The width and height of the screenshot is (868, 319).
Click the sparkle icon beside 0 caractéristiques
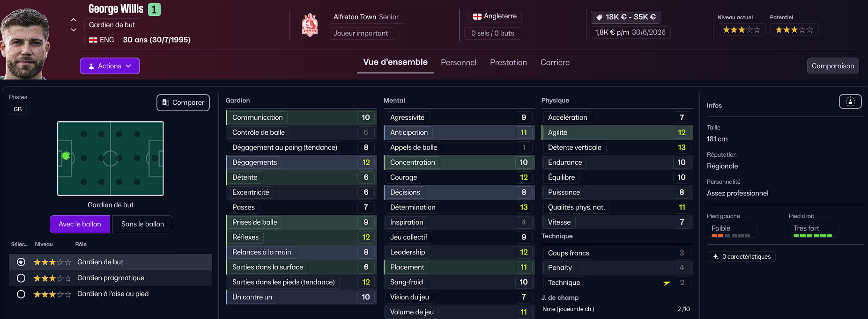(716, 257)
